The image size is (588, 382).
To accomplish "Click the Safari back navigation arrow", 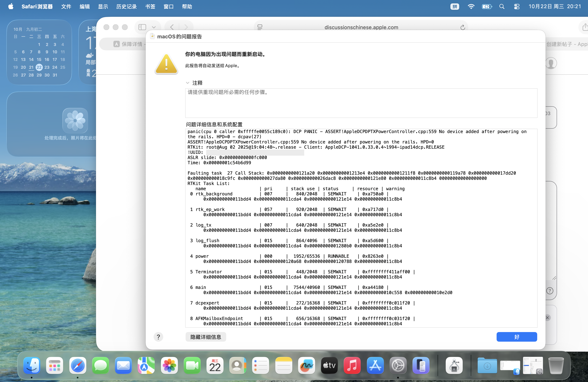I will [x=172, y=27].
